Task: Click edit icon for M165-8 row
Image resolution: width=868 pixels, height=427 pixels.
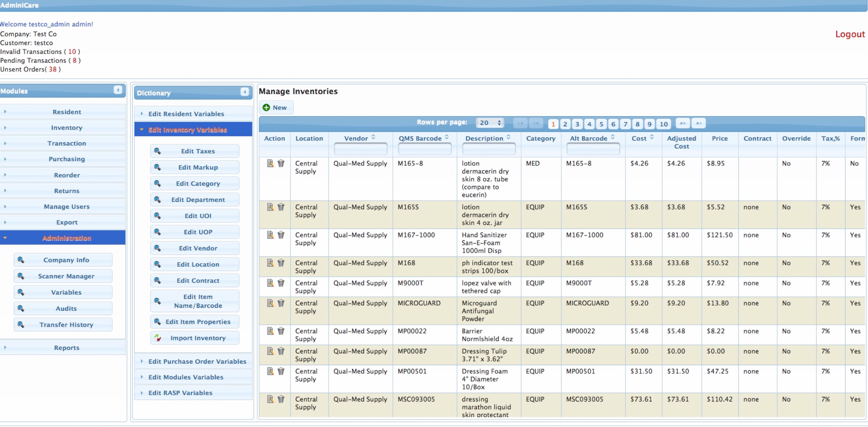Action: [270, 163]
